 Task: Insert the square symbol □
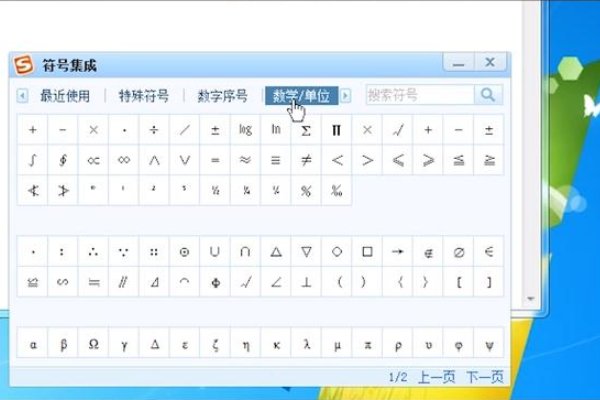[367, 252]
